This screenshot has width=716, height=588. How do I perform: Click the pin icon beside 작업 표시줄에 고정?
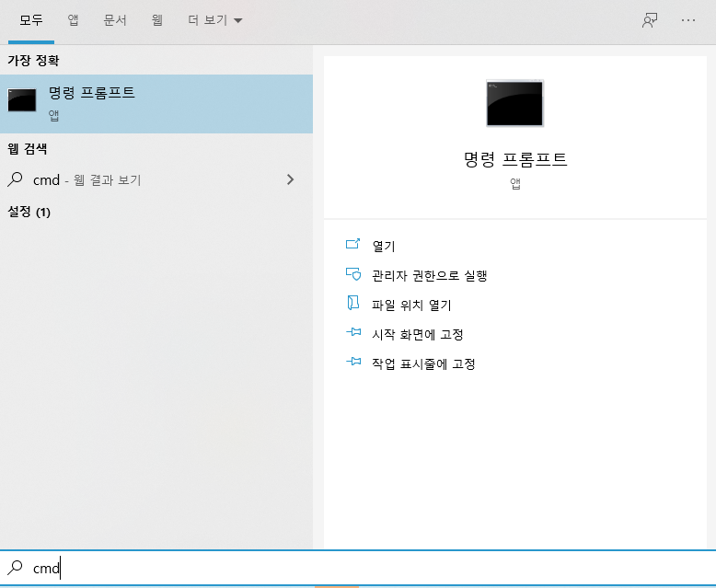pos(353,362)
